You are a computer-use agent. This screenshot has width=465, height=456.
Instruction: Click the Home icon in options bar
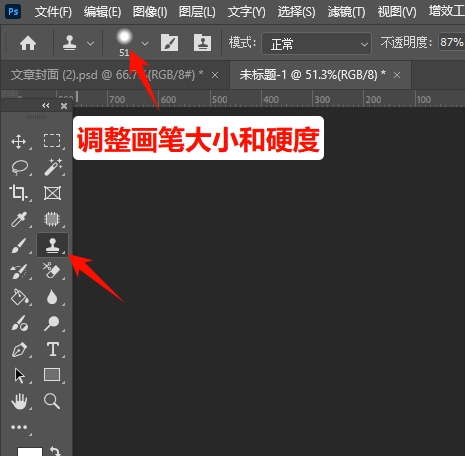click(x=28, y=43)
